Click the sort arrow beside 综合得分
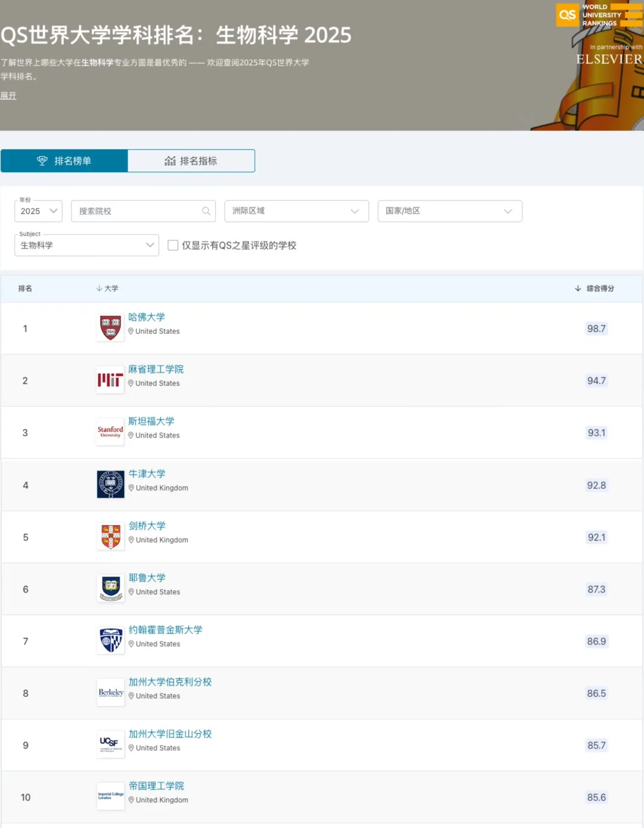Viewport: 644px width, 828px height. [x=578, y=289]
